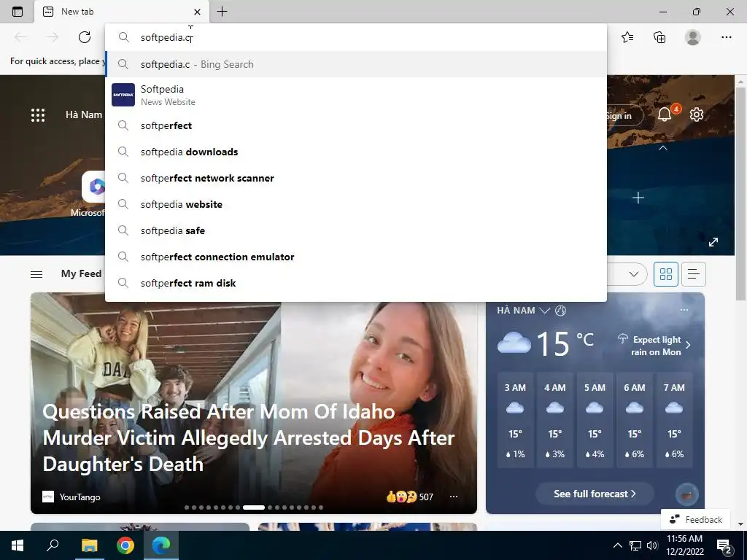This screenshot has height=560, width=747.
Task: Open the My Feed tab
Action: click(81, 274)
